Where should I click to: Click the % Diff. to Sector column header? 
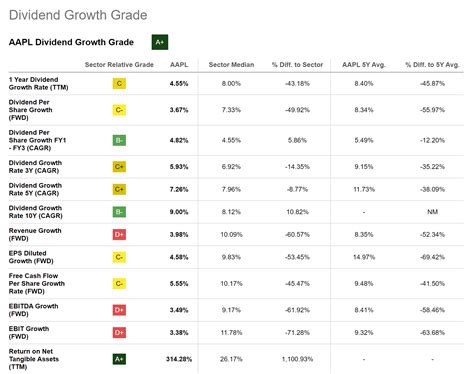297,65
